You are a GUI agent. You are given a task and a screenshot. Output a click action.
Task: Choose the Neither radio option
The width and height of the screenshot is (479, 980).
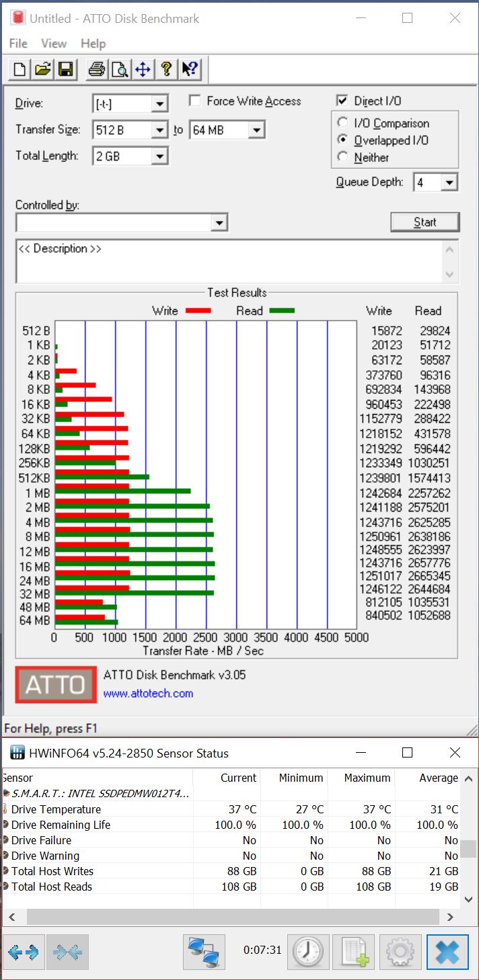[343, 157]
